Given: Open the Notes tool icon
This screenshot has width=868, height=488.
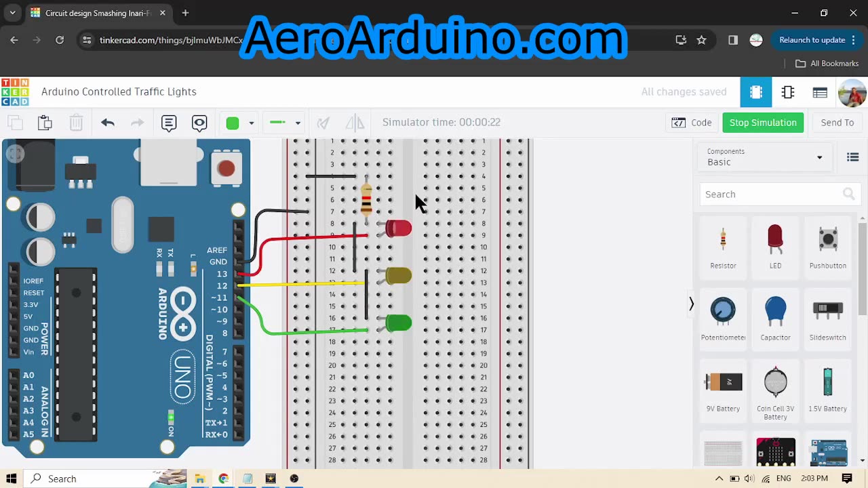Looking at the screenshot, I should 169,123.
